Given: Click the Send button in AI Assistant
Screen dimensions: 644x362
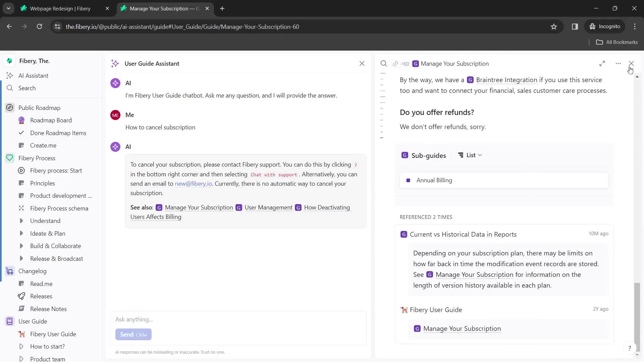Looking at the screenshot, I should (x=133, y=335).
